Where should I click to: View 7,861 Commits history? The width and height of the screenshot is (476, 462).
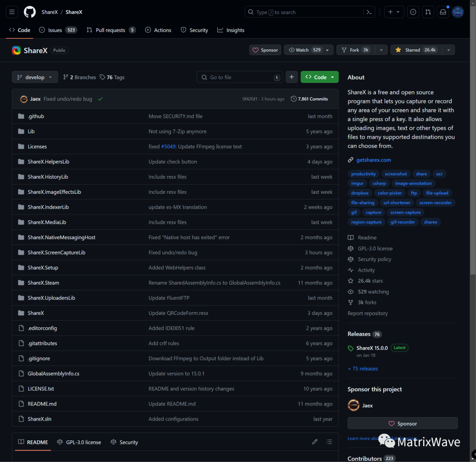click(x=309, y=99)
